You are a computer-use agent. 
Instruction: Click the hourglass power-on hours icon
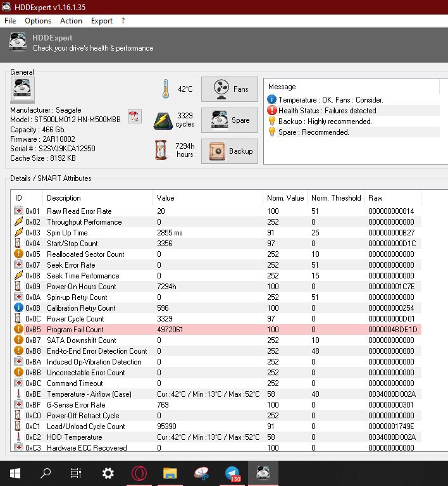(161, 150)
